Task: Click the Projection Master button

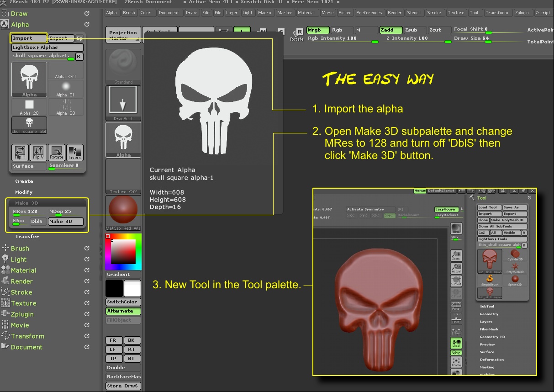Action: pyautogui.click(x=123, y=35)
